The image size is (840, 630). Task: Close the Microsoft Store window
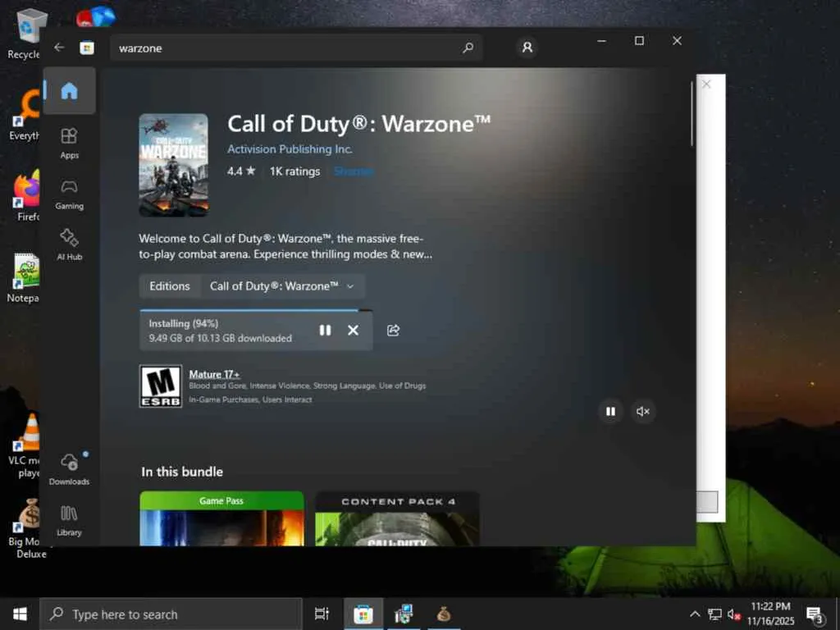(677, 41)
